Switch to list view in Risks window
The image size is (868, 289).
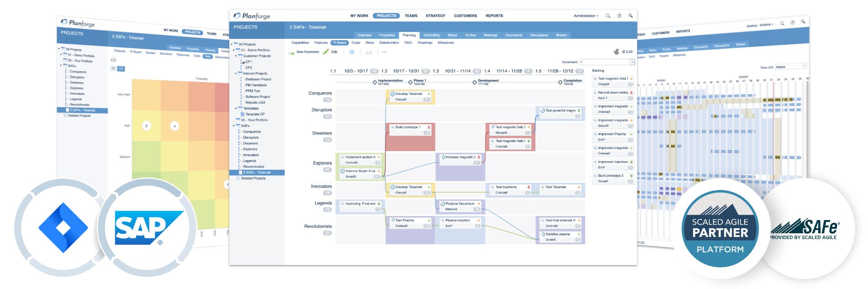pyautogui.click(x=113, y=68)
